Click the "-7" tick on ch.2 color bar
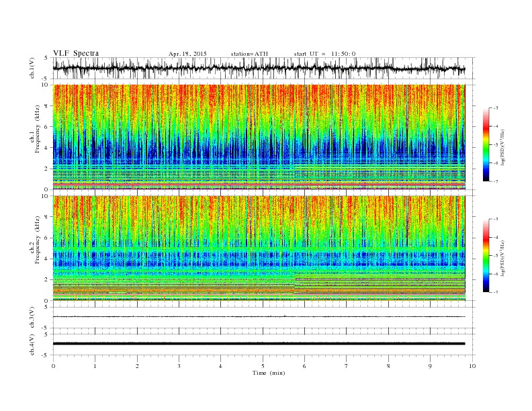Image resolution: width=532 pixels, height=411 pixels. click(x=495, y=292)
